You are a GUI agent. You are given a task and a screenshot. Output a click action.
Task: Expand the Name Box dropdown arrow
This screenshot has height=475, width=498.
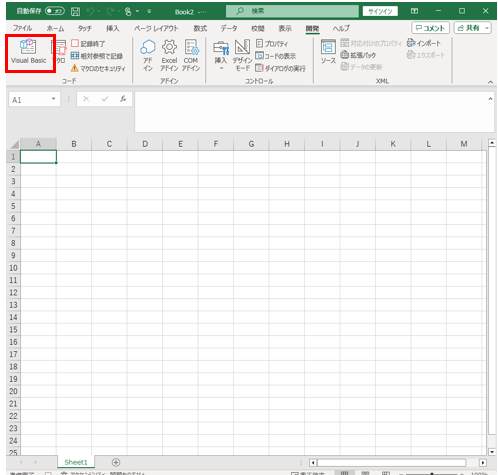click(x=53, y=99)
